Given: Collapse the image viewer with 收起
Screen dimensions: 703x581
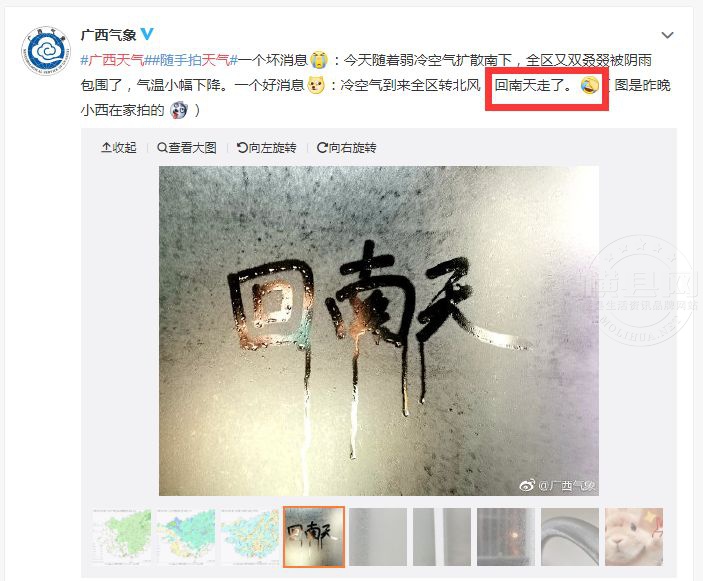Looking at the screenshot, I should [x=119, y=147].
